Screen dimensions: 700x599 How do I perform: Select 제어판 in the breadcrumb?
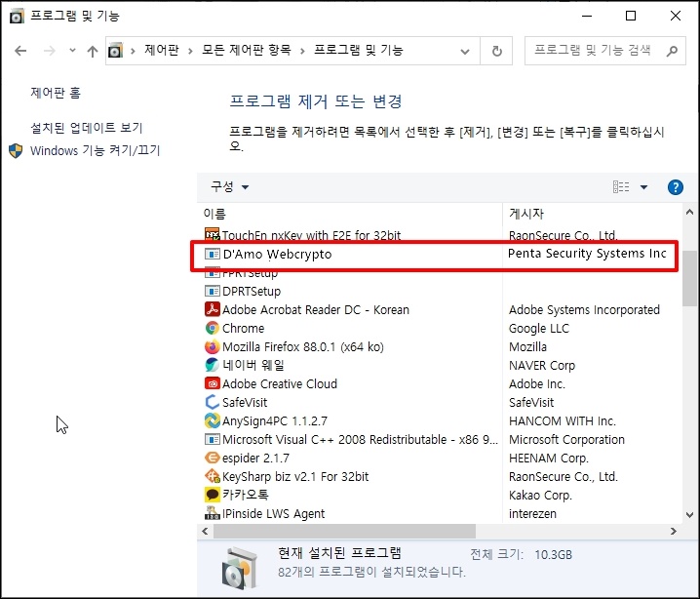coord(162,50)
